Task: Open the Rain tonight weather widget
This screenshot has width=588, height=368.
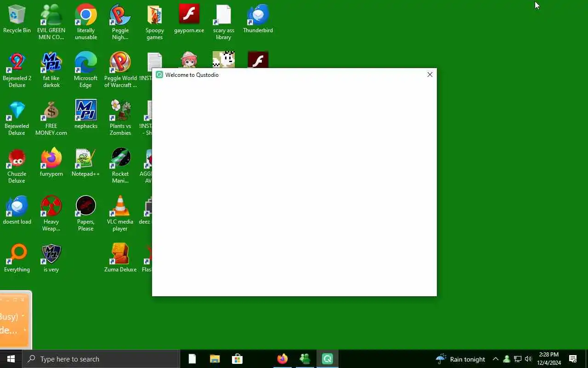Action: click(460, 359)
